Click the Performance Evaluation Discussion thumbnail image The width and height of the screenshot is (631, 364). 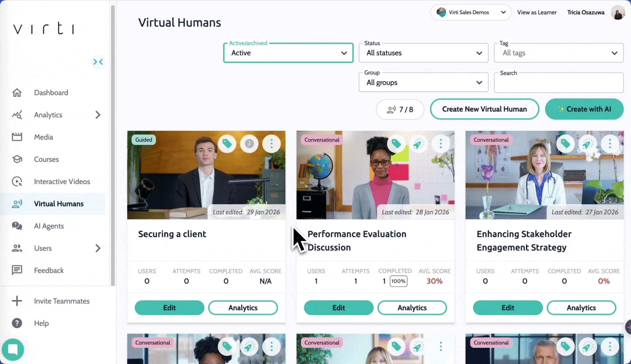pos(375,175)
